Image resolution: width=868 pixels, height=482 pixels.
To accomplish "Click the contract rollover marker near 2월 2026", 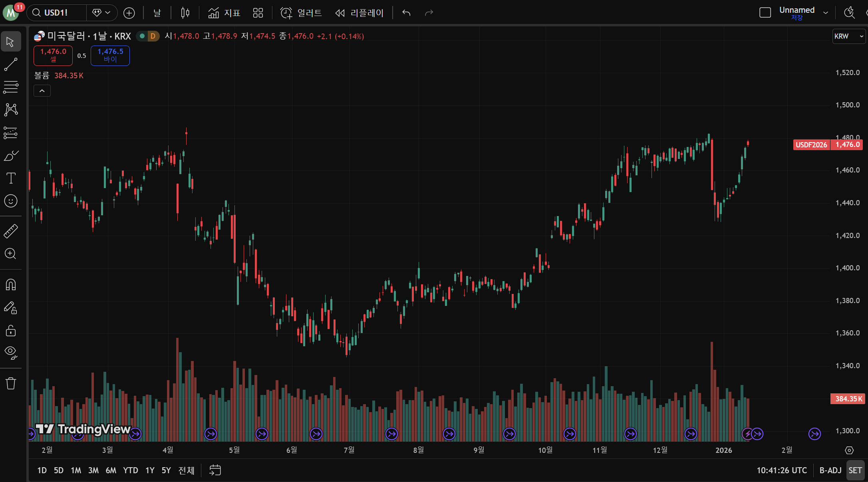I will [814, 434].
